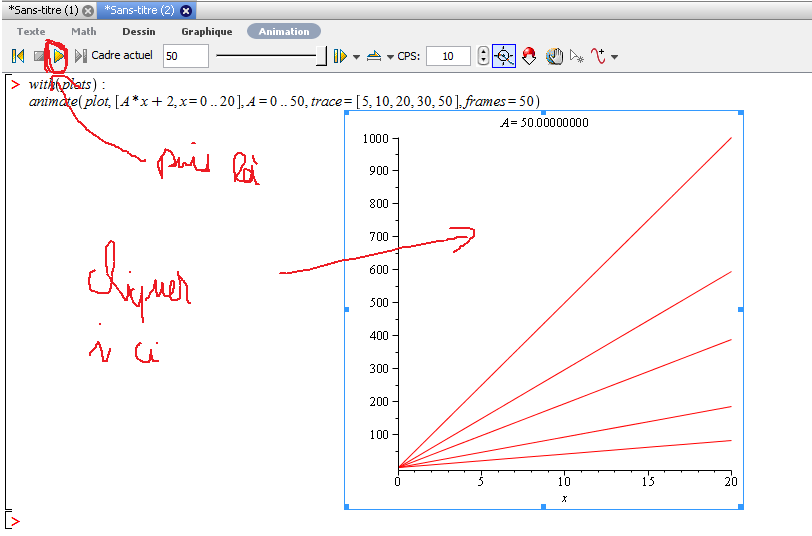The height and width of the screenshot is (536, 812).
Task: Play the animation
Action: [x=59, y=56]
